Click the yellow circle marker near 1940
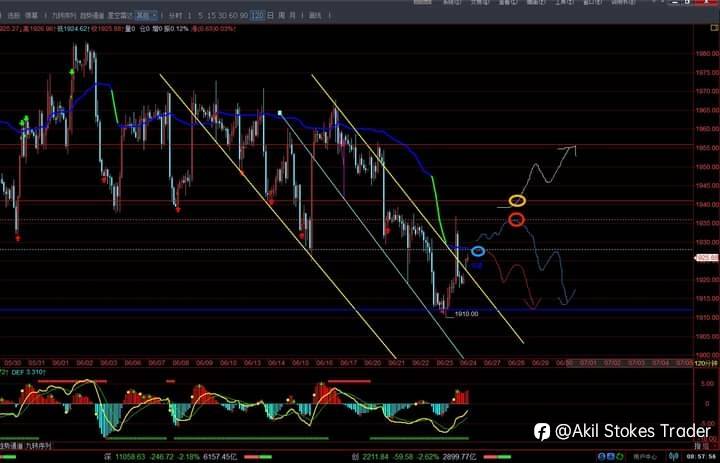 [517, 201]
